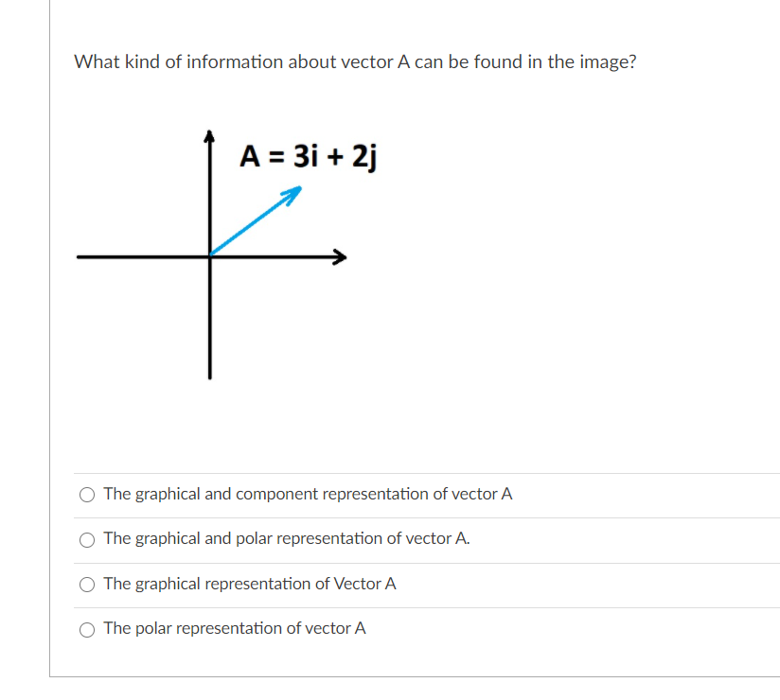Select the polar representation of vector A
The image size is (780, 700).
tap(86, 628)
